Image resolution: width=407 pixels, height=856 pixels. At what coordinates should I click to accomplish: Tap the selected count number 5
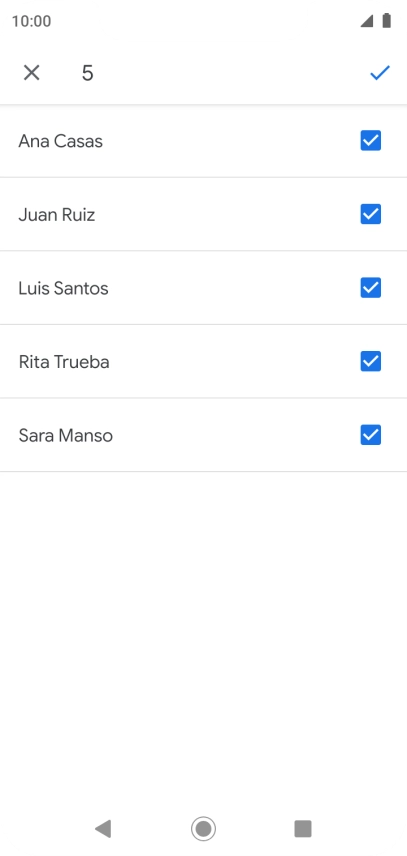(x=87, y=73)
